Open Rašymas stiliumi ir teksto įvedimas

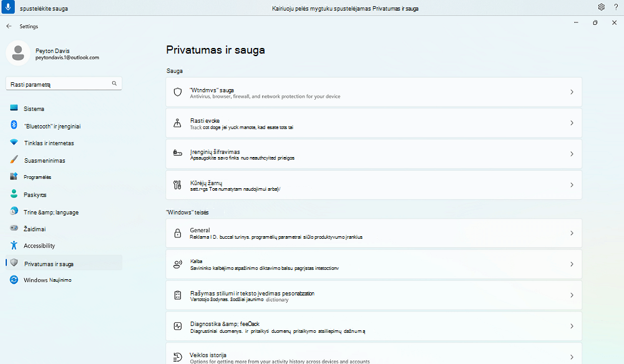pyautogui.click(x=374, y=295)
